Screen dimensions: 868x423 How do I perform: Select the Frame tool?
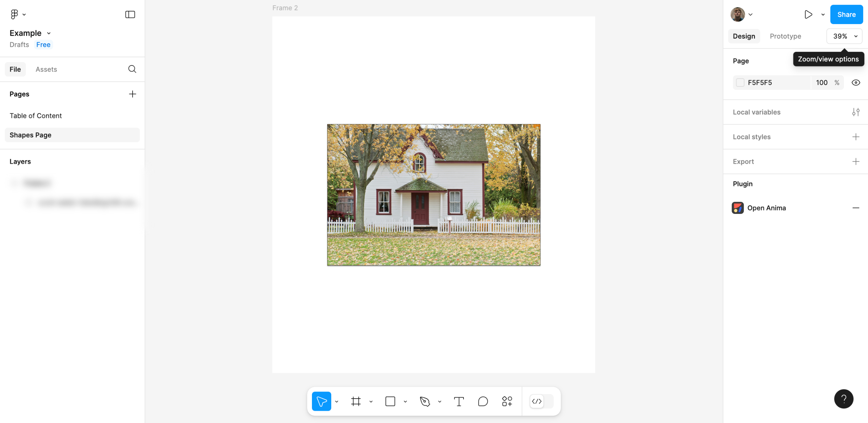356,401
